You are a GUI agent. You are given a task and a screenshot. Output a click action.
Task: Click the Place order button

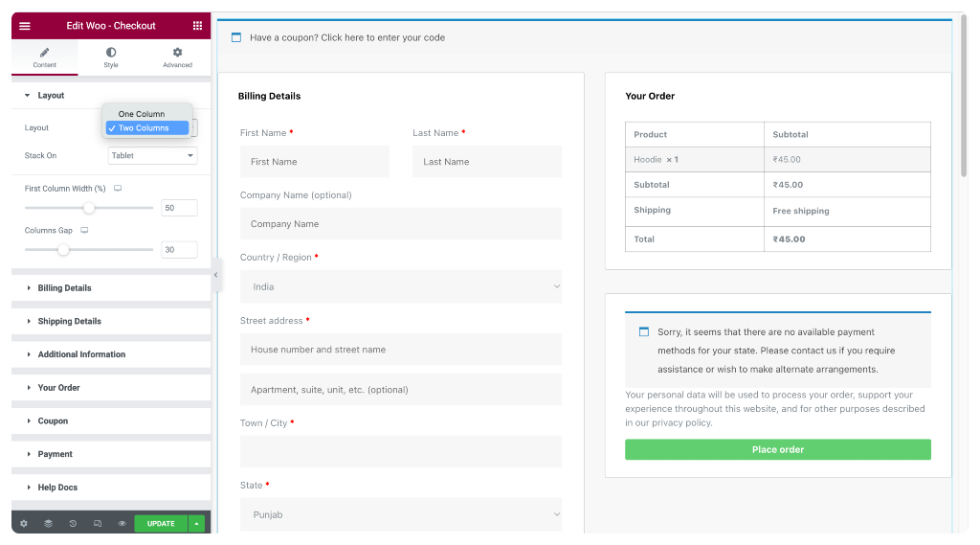coord(777,449)
